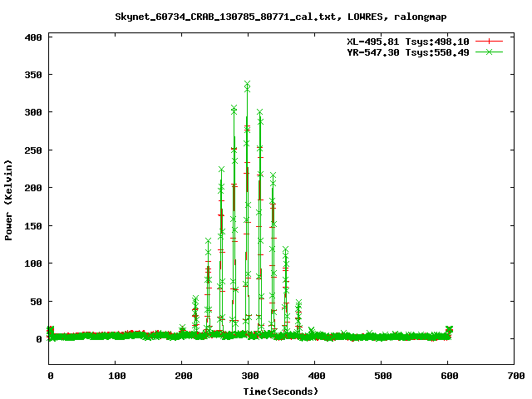Click the 500 x-axis tick label
532x399 pixels.
tap(383, 376)
